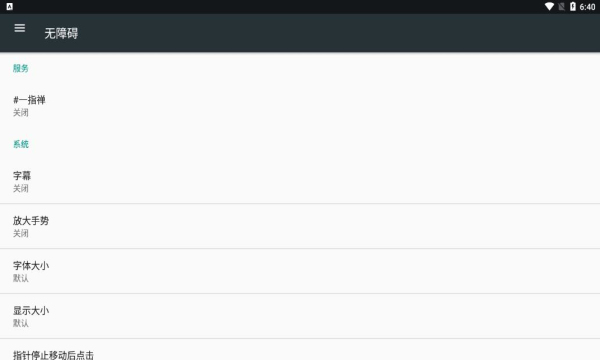
Task: Tap the 无障碍 page title
Action: (61, 33)
